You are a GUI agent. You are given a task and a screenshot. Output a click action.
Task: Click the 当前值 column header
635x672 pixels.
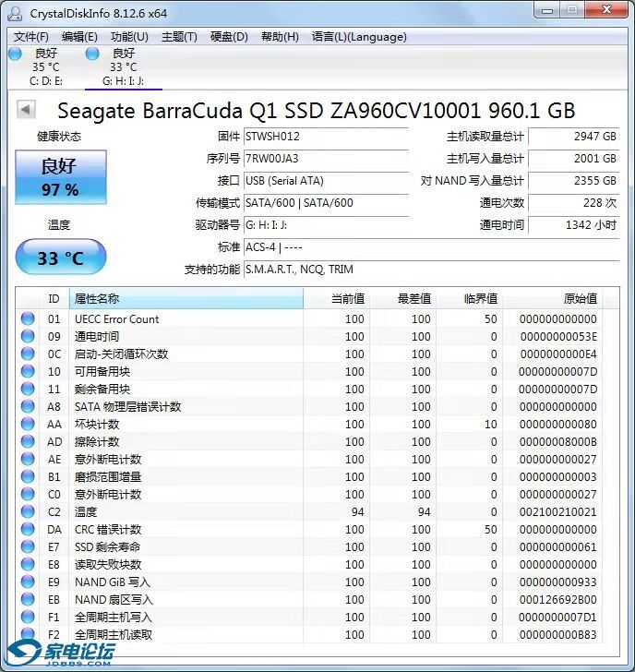pos(336,298)
